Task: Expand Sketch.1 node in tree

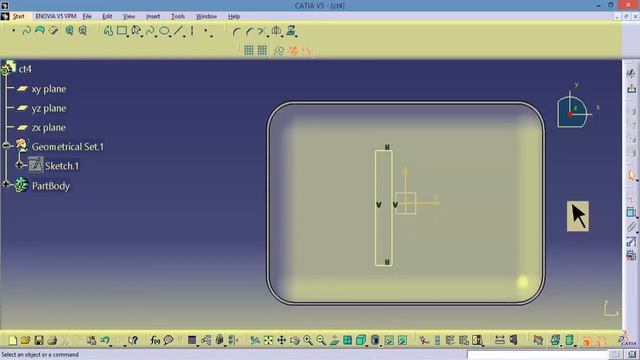Action: pos(19,165)
